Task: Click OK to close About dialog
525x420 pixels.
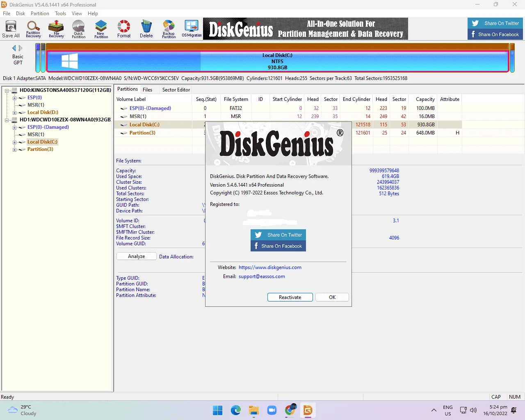Action: point(332,297)
